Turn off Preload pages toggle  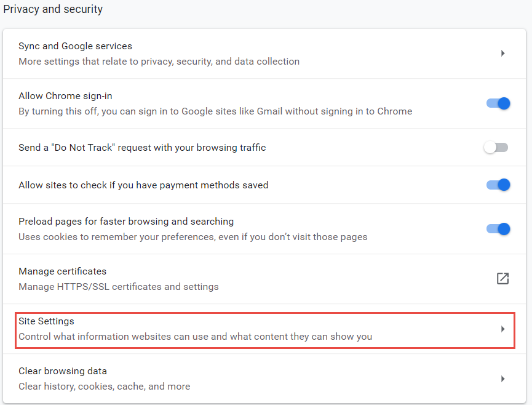(498, 229)
